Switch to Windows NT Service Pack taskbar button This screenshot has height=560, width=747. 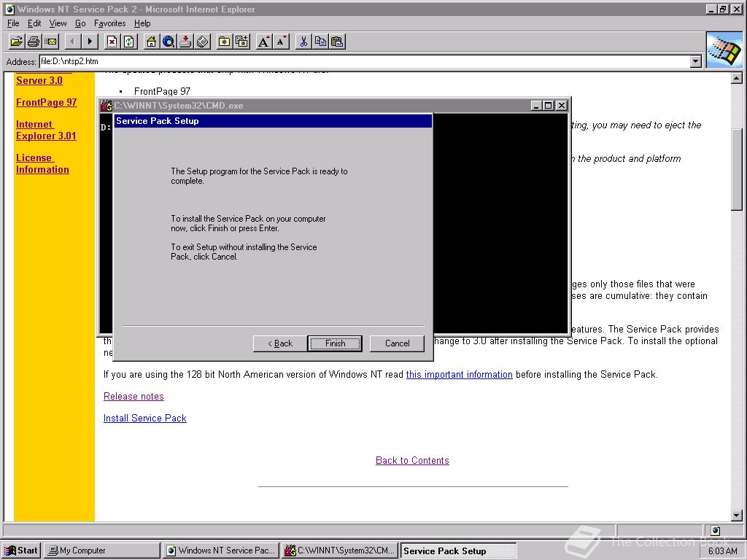(220, 551)
